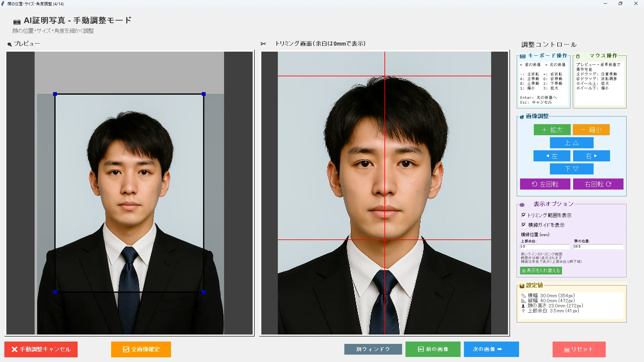Uncheck トリミング範囲を表示
Screen dimensions: 644x362
pos(524,215)
